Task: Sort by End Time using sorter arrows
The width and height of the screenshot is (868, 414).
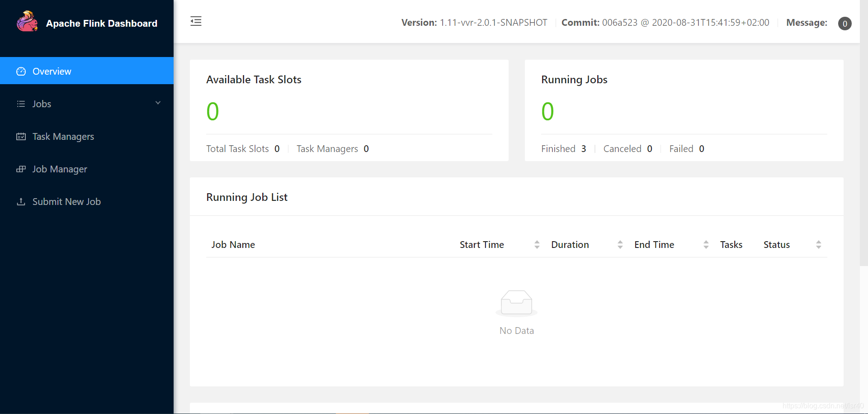Action: pyautogui.click(x=706, y=245)
